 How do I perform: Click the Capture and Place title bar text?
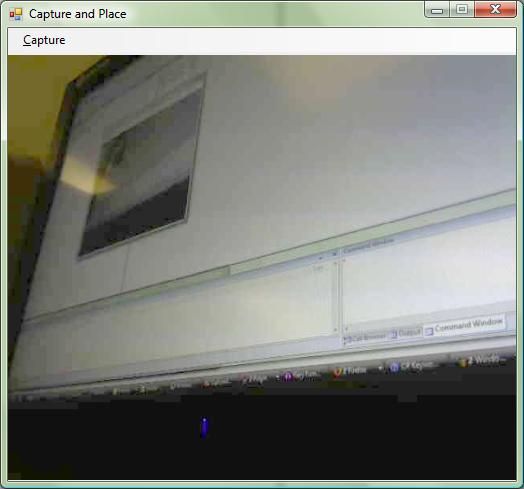[78, 14]
